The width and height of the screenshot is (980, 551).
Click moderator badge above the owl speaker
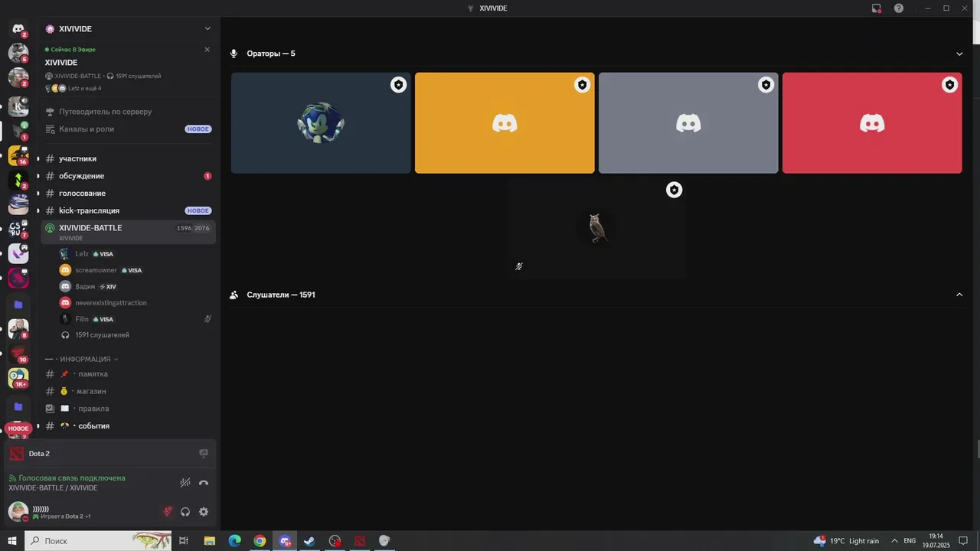(x=674, y=190)
